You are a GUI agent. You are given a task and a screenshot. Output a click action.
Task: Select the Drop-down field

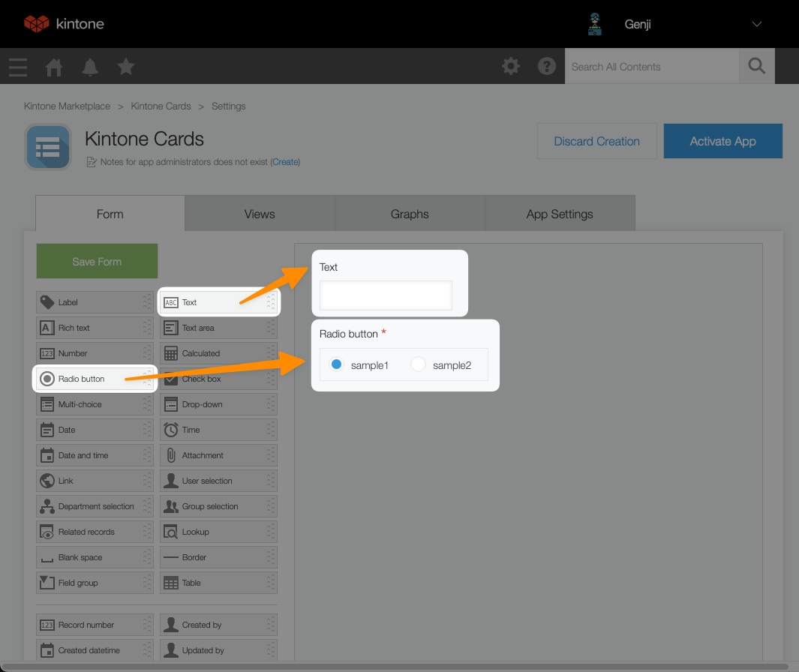click(x=218, y=404)
